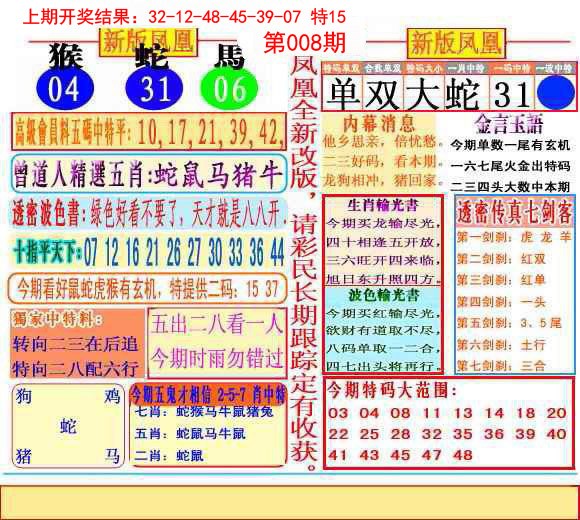Click the line 五出二八看一人

[217, 324]
